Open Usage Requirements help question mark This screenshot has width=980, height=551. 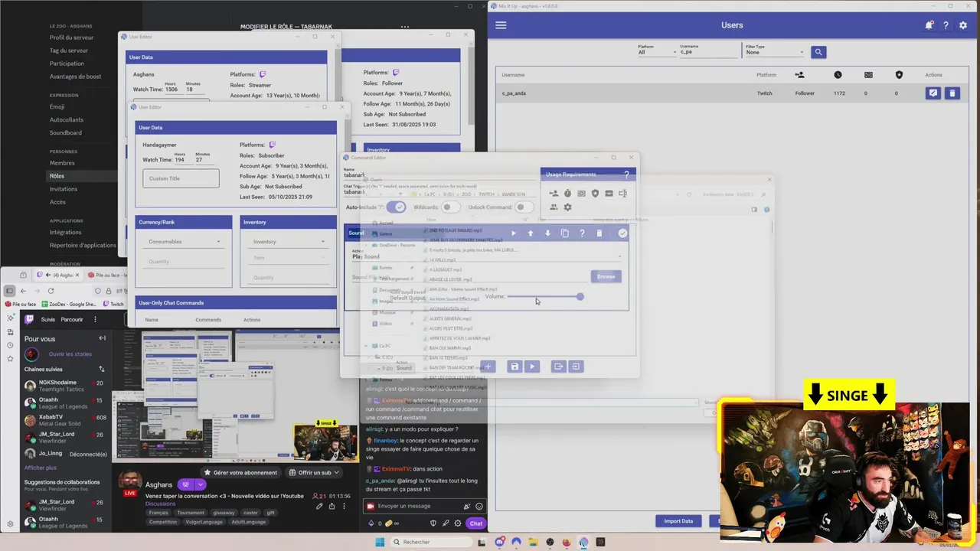coord(626,175)
